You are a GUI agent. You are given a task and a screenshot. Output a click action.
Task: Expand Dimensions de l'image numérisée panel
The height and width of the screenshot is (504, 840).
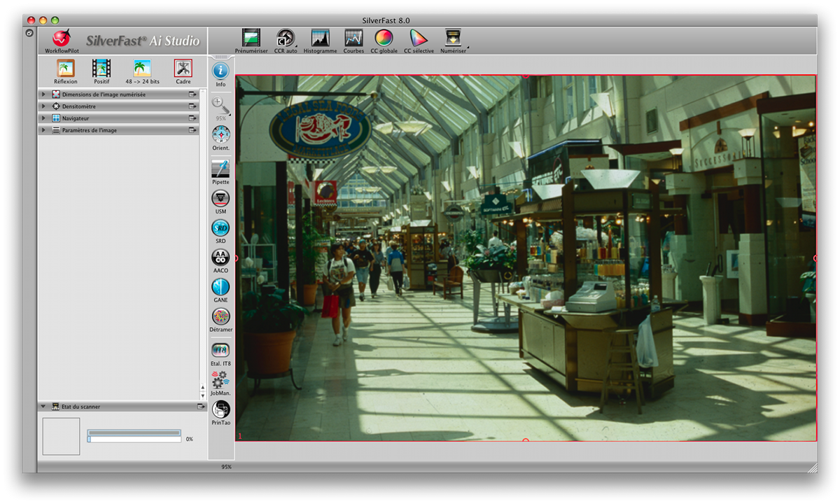click(43, 94)
